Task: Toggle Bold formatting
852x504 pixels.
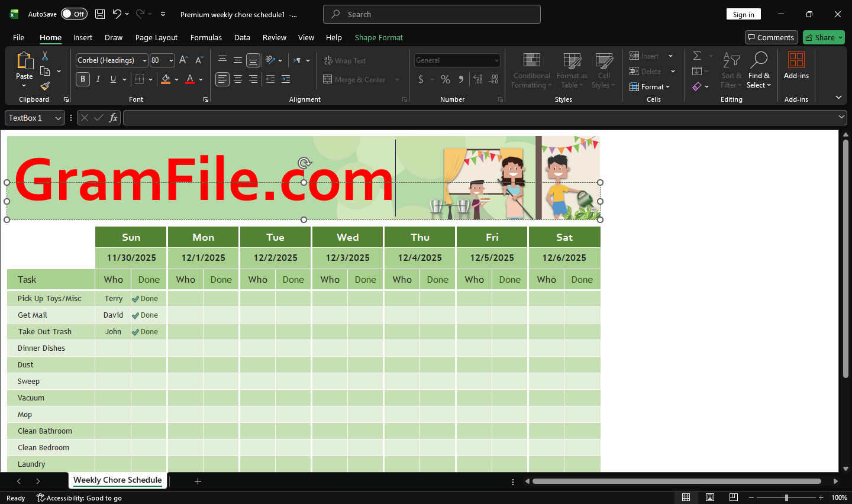Action: point(83,79)
